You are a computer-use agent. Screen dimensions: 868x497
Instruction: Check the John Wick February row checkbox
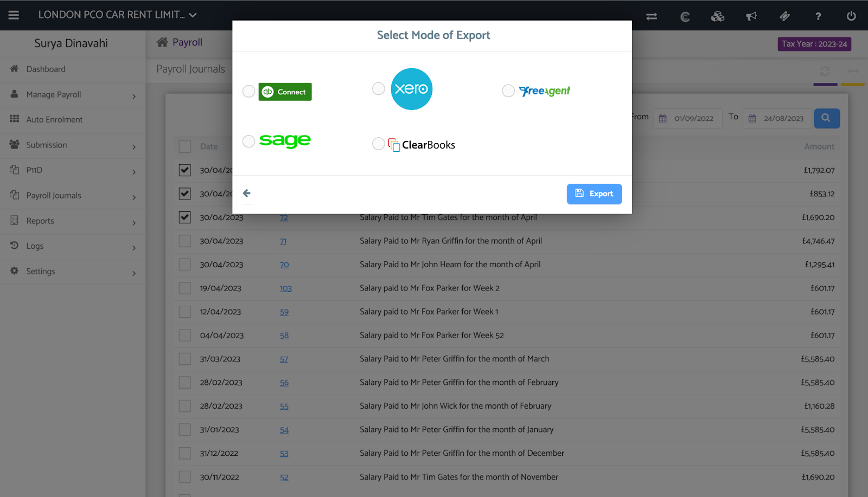(x=185, y=406)
